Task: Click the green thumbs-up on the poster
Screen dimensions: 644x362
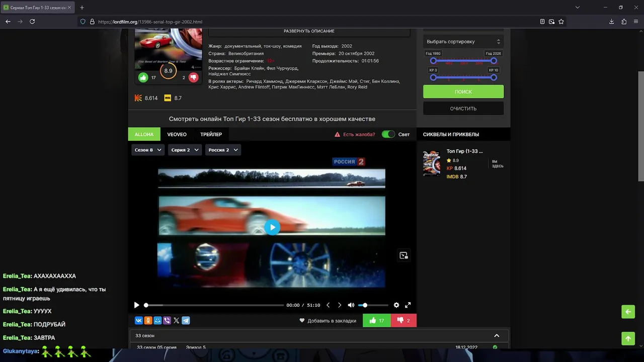Action: click(143, 77)
